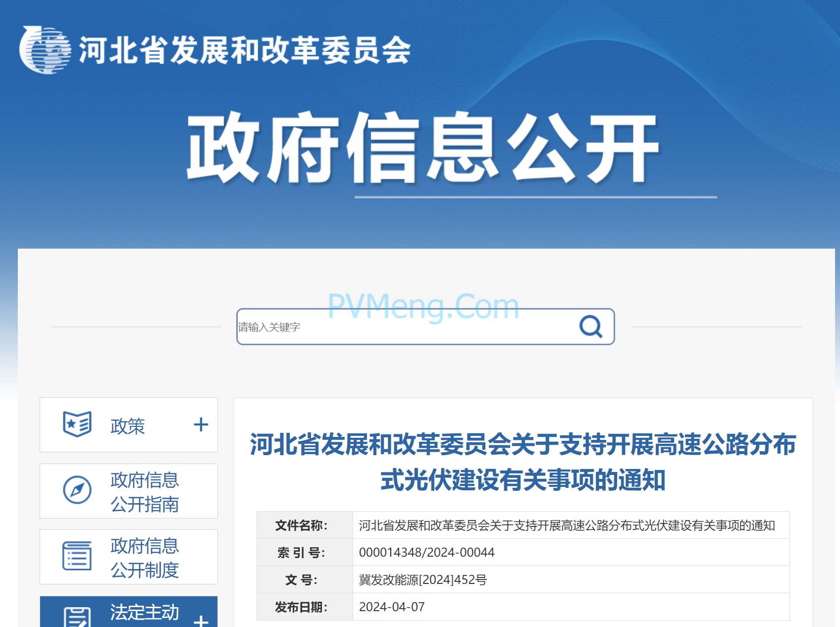840x627 pixels.
Task: Click the 文件名称 value cell text
Action: click(x=567, y=525)
